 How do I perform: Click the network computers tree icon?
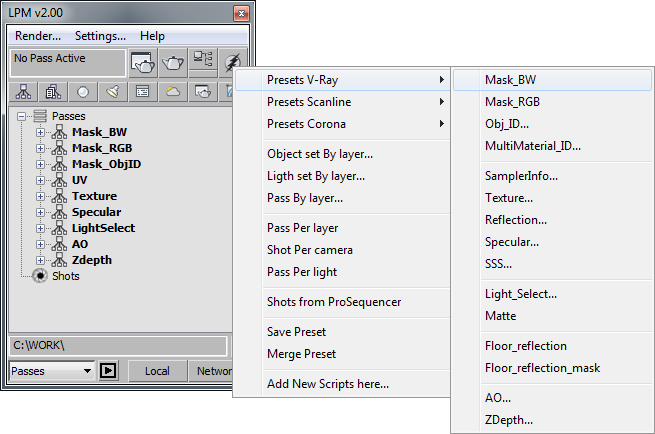click(203, 59)
